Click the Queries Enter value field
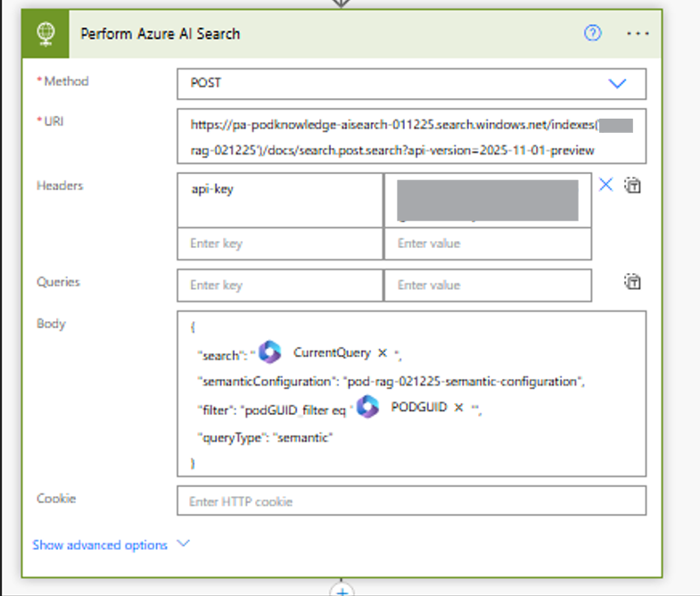The height and width of the screenshot is (596, 700). pos(487,286)
